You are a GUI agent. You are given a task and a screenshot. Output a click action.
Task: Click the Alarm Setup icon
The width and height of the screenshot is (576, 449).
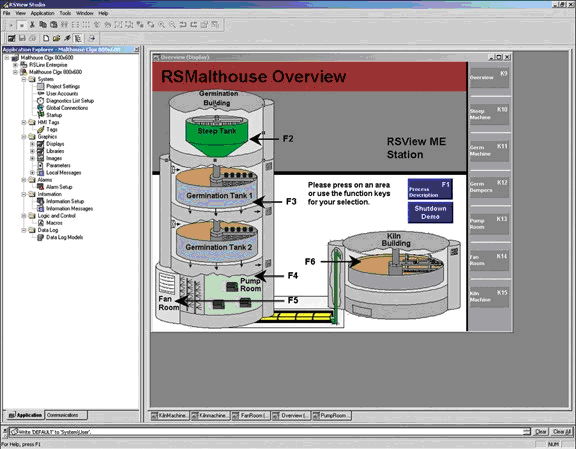(x=40, y=187)
